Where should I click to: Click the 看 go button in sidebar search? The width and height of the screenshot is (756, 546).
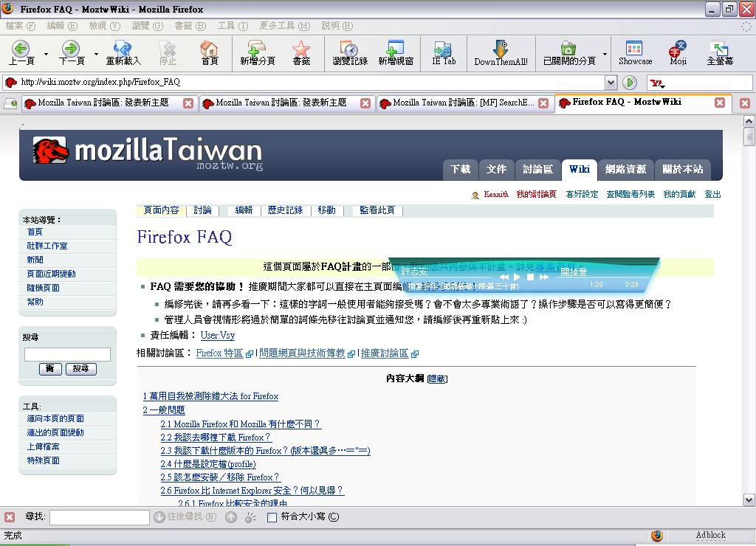coord(50,369)
